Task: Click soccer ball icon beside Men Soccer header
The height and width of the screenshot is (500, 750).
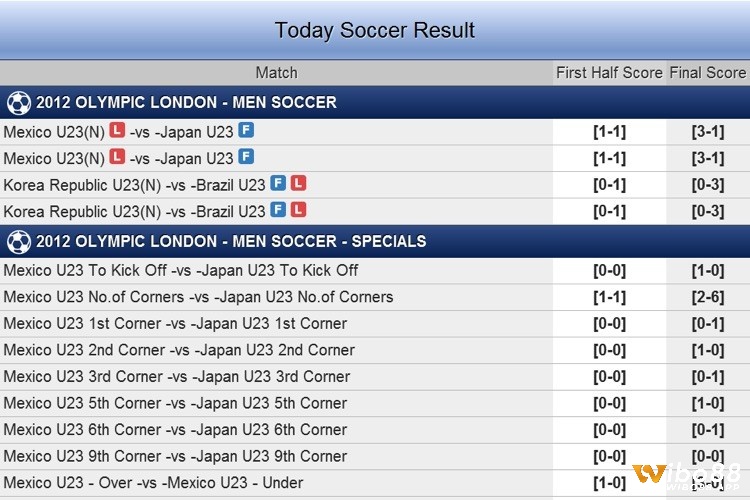Action: click(x=19, y=103)
